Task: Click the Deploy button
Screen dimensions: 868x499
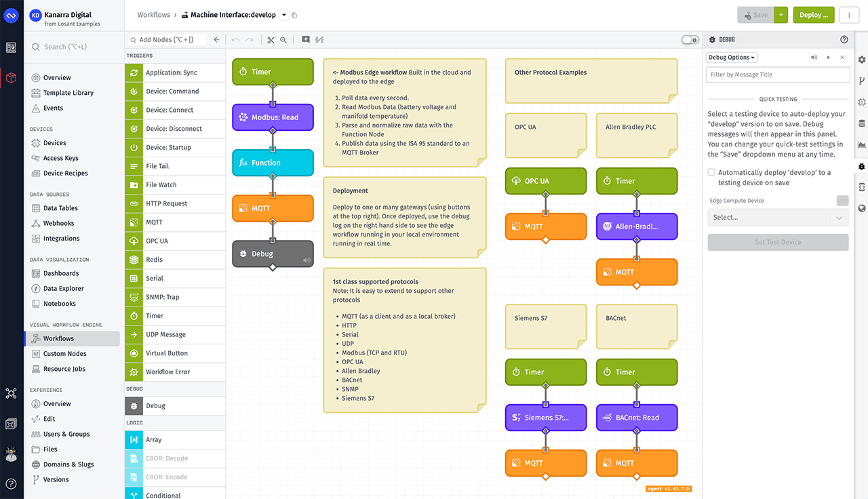Action: pyautogui.click(x=812, y=14)
